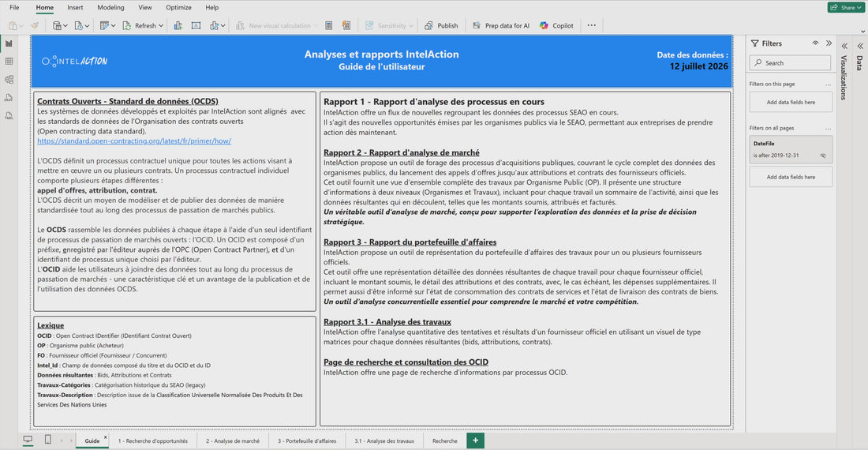868x450 pixels.
Task: Click the previous page tabs arrow
Action: coord(62,441)
